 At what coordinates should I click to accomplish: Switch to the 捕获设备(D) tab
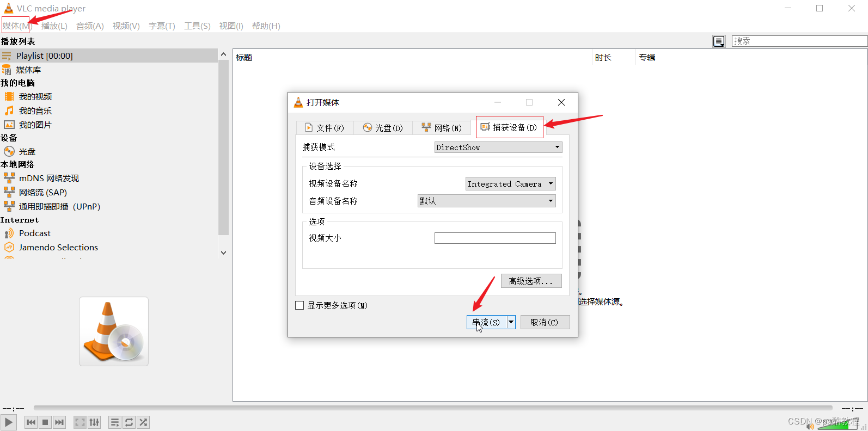tap(509, 127)
